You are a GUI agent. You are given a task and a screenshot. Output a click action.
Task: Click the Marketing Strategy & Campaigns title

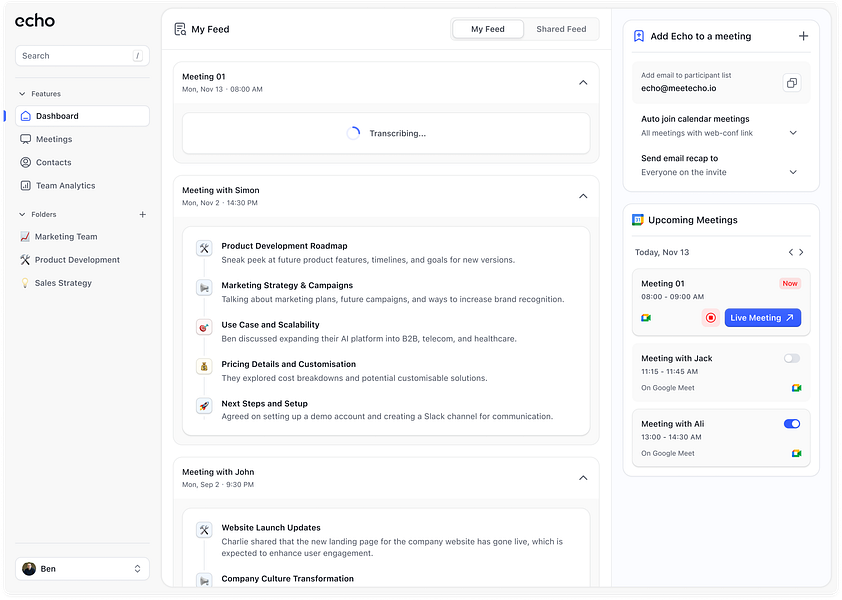pos(287,285)
